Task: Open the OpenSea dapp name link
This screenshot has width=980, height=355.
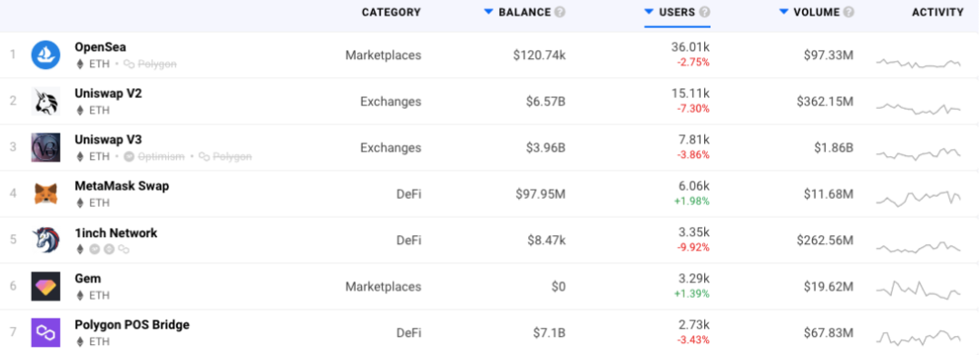Action: pyautogui.click(x=101, y=47)
